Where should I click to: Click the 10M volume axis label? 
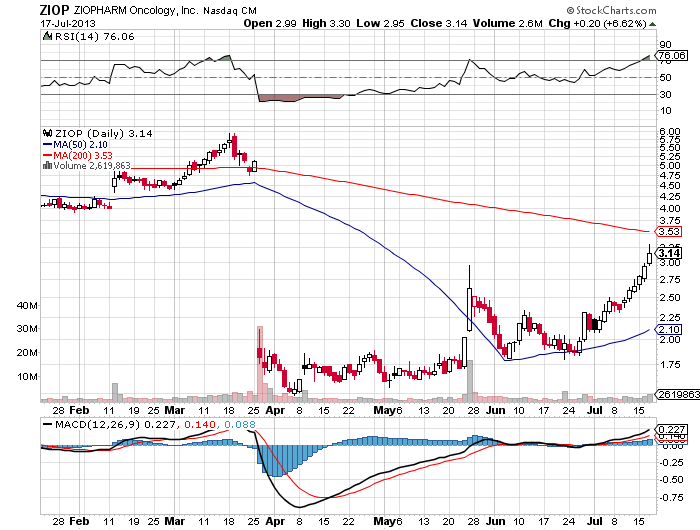27,376
